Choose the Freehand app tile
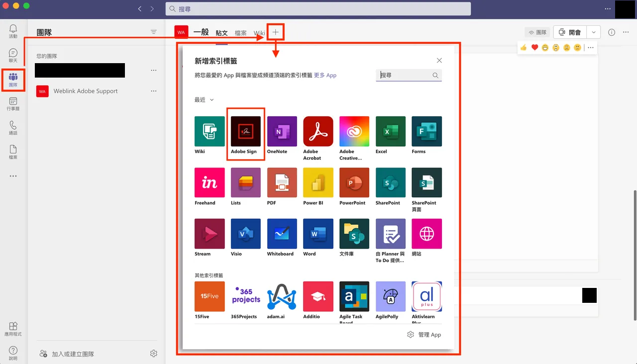 click(210, 182)
